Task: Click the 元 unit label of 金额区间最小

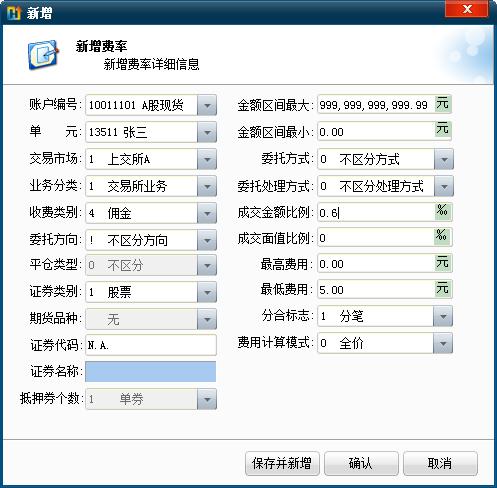Action: [443, 128]
